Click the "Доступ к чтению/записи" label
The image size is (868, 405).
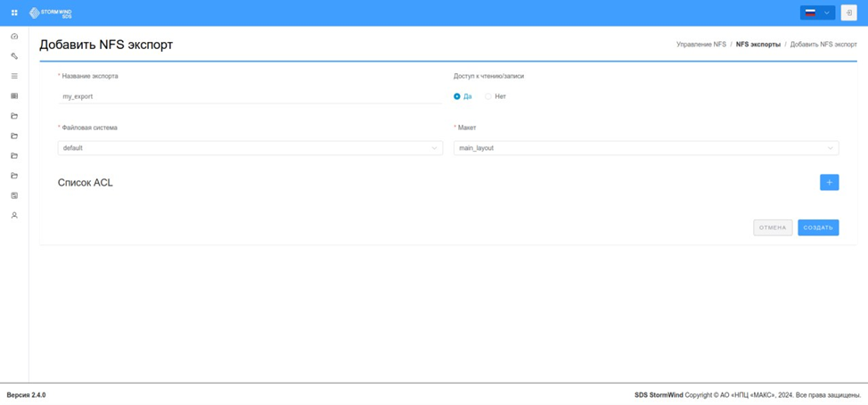click(488, 77)
